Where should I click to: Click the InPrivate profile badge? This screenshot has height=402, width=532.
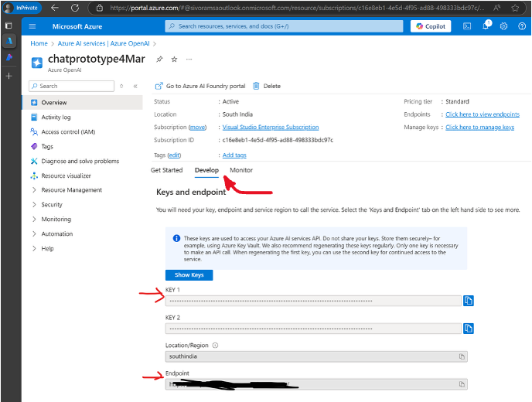[22, 8]
